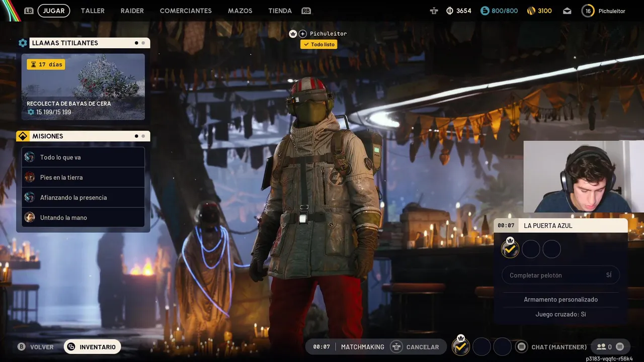Image resolution: width=644 pixels, height=362 pixels.
Task: Click the controller icon beside CANCELAR
Action: click(x=396, y=347)
